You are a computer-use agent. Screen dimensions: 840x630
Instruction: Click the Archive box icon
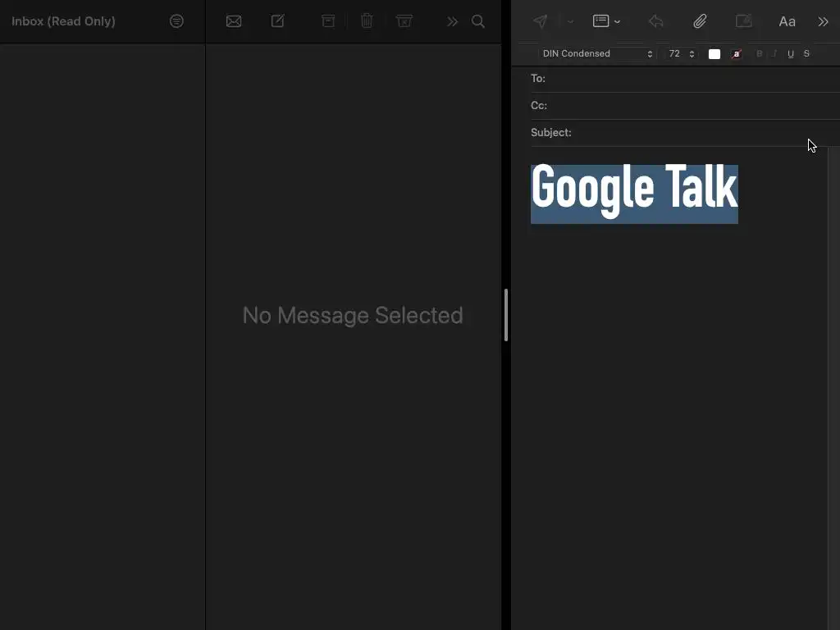[328, 21]
